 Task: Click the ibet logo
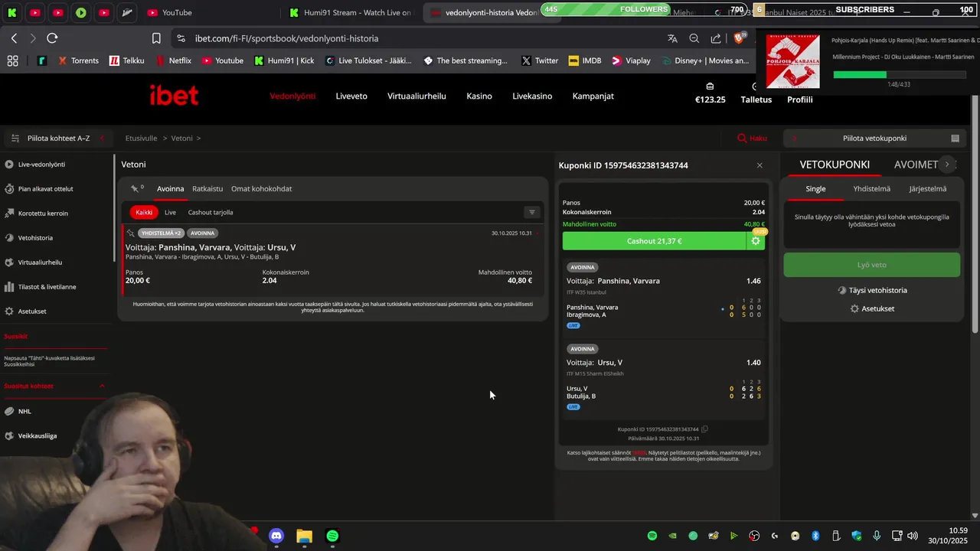point(174,96)
